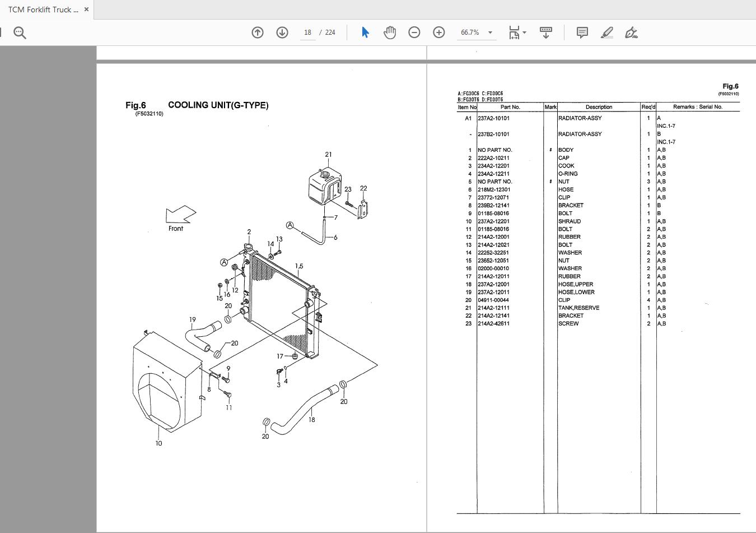Open the Comment tool

coord(581,33)
